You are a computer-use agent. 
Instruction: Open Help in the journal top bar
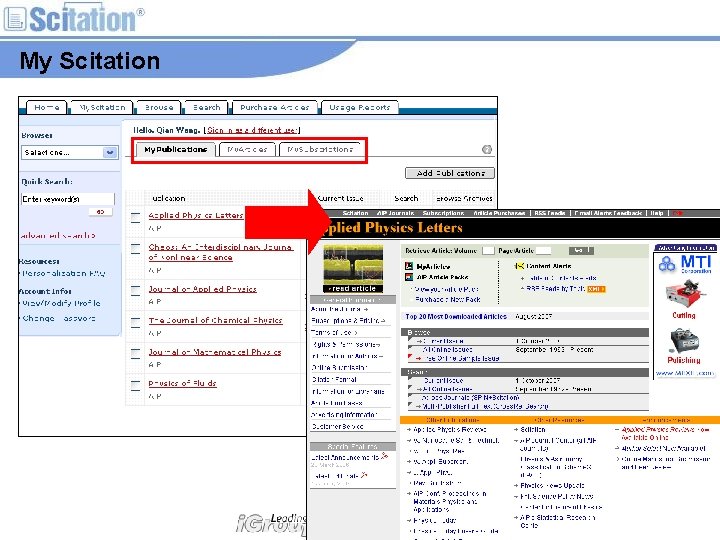click(657, 213)
